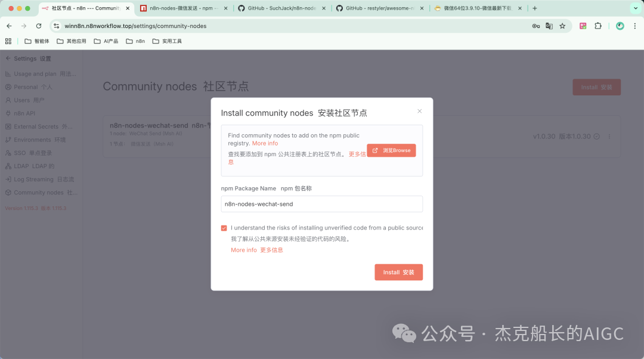
Task: Open a new browser tab
Action: pyautogui.click(x=535, y=8)
